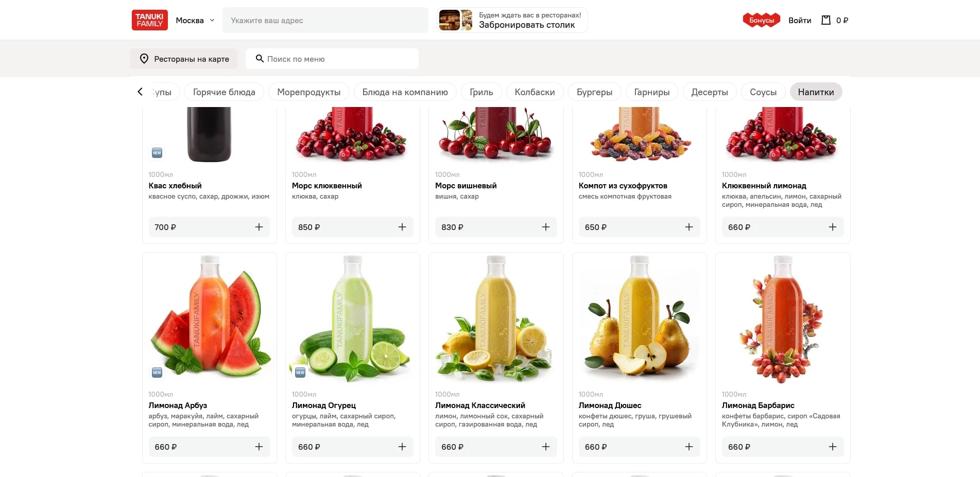Click the Бонусы heart badge

[761, 20]
